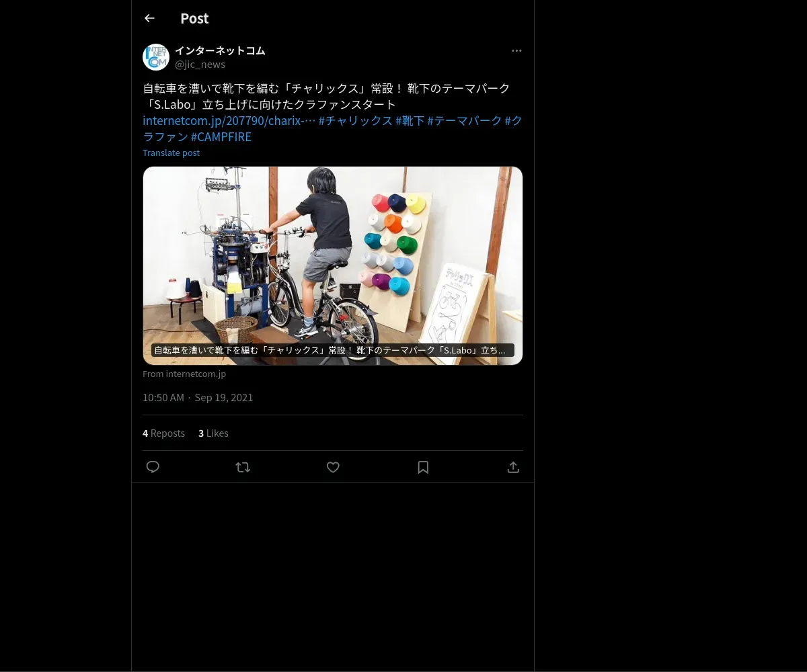Open the internetcom.jp/207790 article link
This screenshot has height=672, width=807.
tap(229, 121)
